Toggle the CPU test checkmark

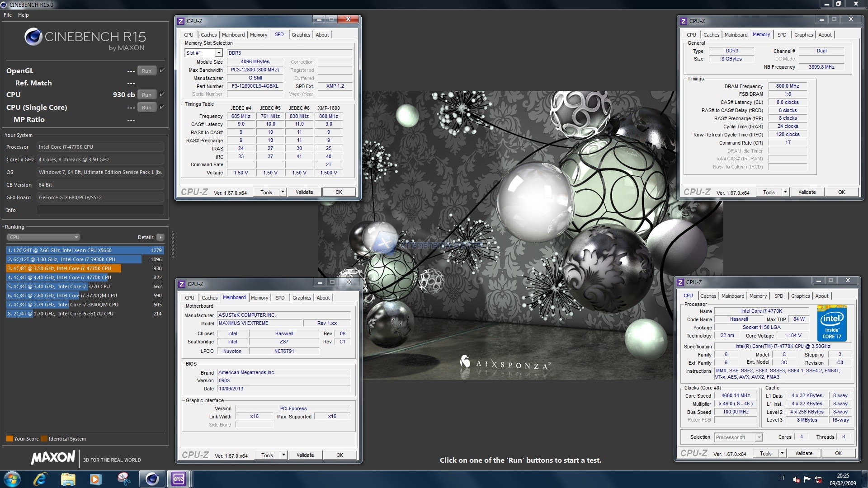[x=162, y=94]
